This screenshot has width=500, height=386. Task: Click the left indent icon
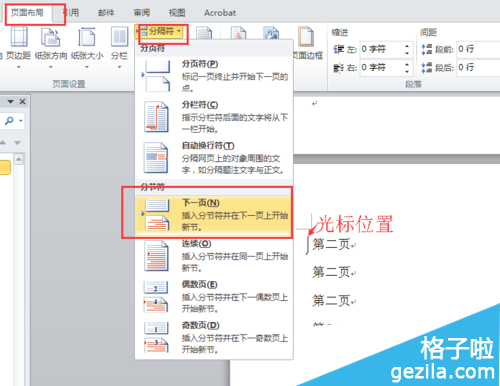pyautogui.click(x=339, y=50)
